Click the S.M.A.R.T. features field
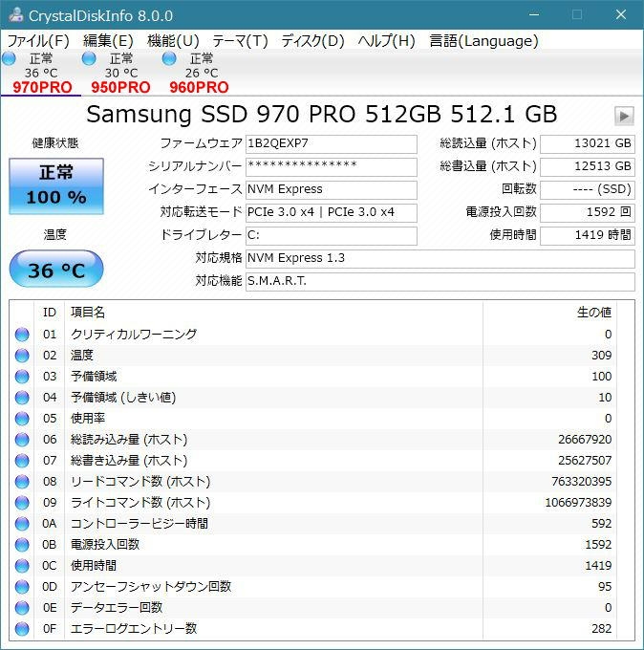This screenshot has width=644, height=650. coord(440,282)
